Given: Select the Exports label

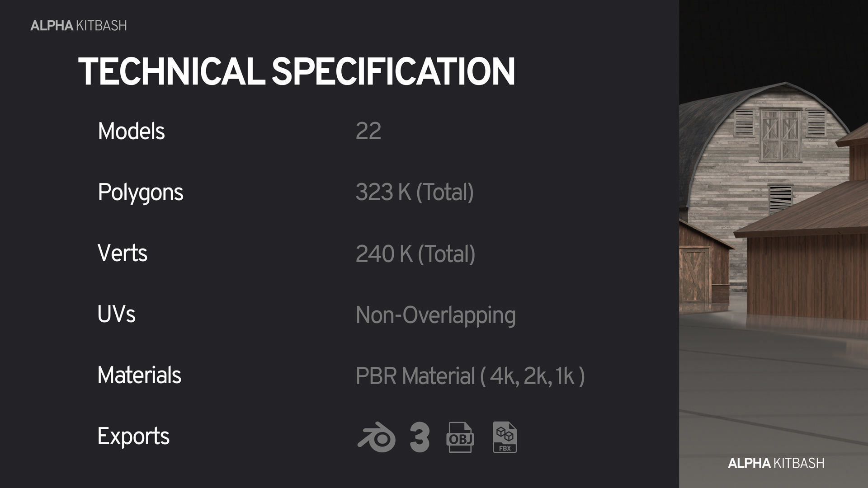Looking at the screenshot, I should pos(133,436).
